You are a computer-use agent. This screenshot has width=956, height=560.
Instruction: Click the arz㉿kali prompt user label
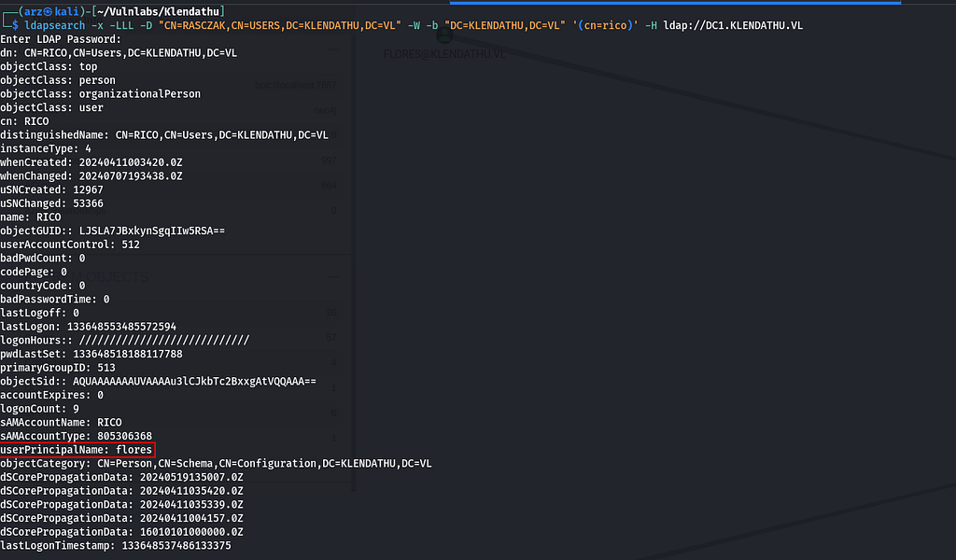click(x=52, y=11)
